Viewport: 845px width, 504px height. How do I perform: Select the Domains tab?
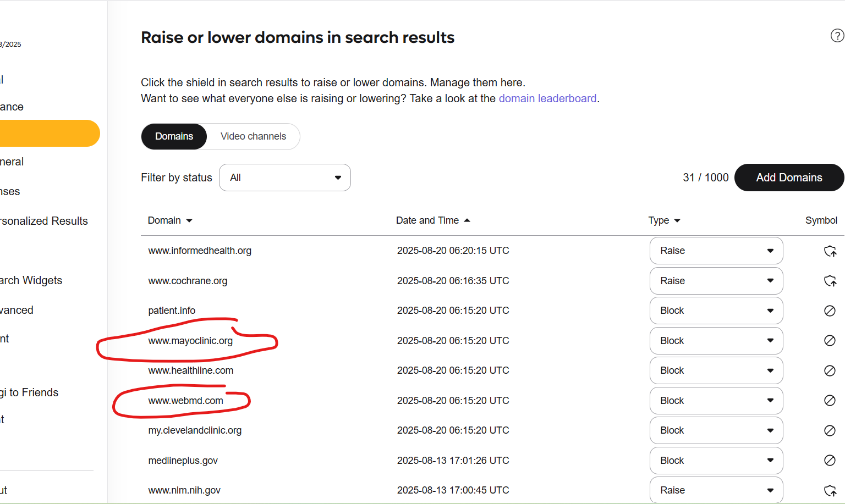(x=174, y=136)
